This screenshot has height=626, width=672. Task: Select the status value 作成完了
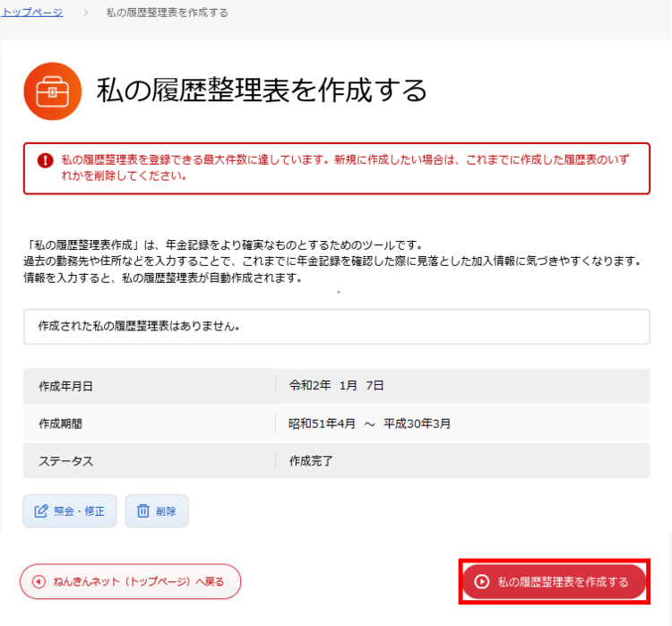(x=311, y=461)
